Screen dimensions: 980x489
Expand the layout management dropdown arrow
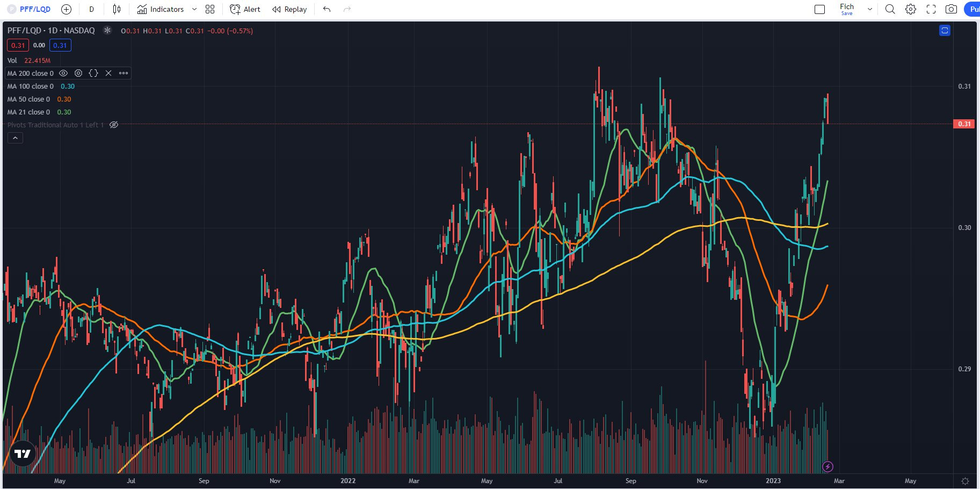pos(870,9)
